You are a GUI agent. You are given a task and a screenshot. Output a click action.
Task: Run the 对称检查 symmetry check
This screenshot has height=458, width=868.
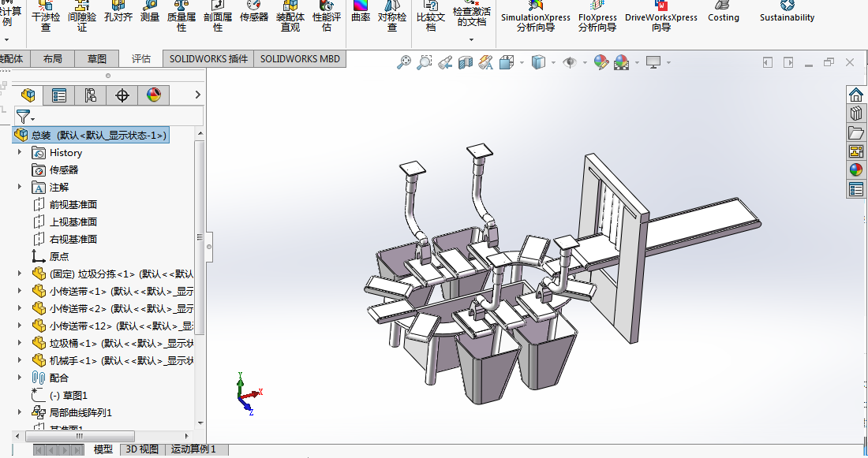click(392, 17)
